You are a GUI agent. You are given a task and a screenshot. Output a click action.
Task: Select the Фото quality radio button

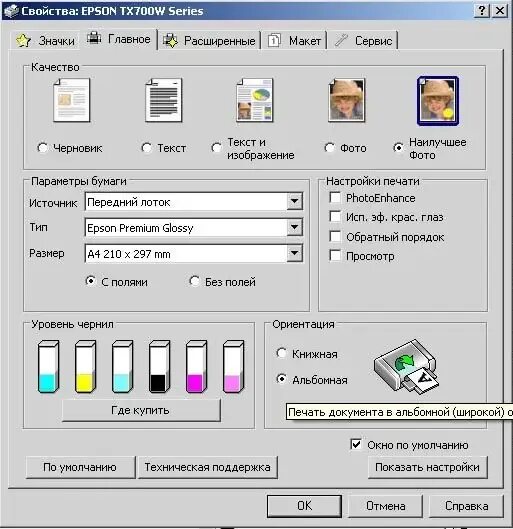[329, 147]
